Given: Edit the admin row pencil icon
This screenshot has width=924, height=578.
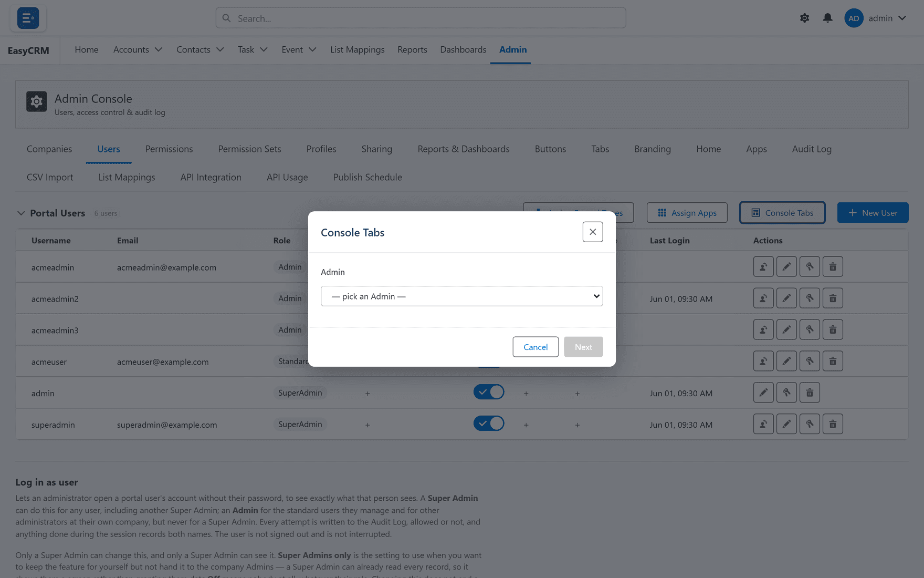Looking at the screenshot, I should (x=763, y=393).
